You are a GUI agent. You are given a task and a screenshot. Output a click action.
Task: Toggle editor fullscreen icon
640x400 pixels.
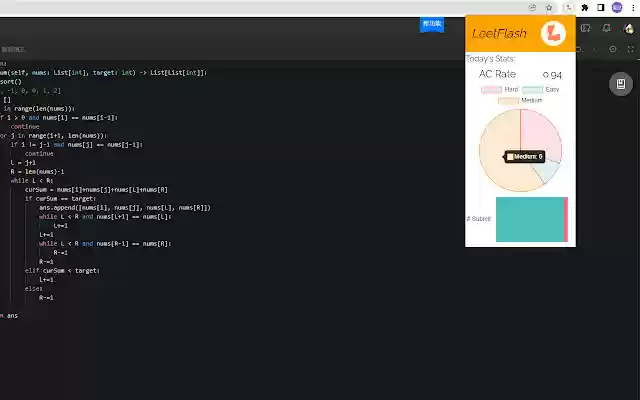pyautogui.click(x=631, y=49)
